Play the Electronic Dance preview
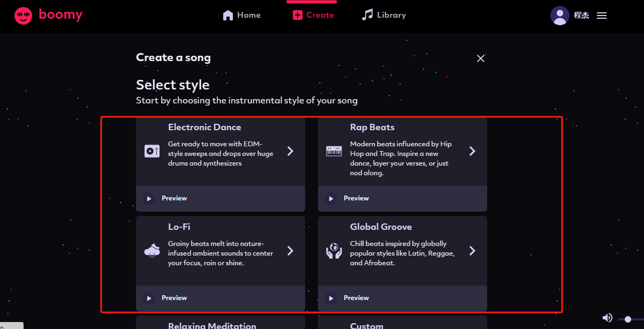The height and width of the screenshot is (329, 644). pos(149,198)
